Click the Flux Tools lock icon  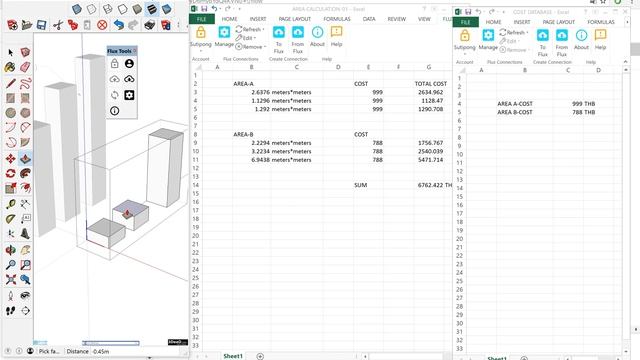click(115, 64)
